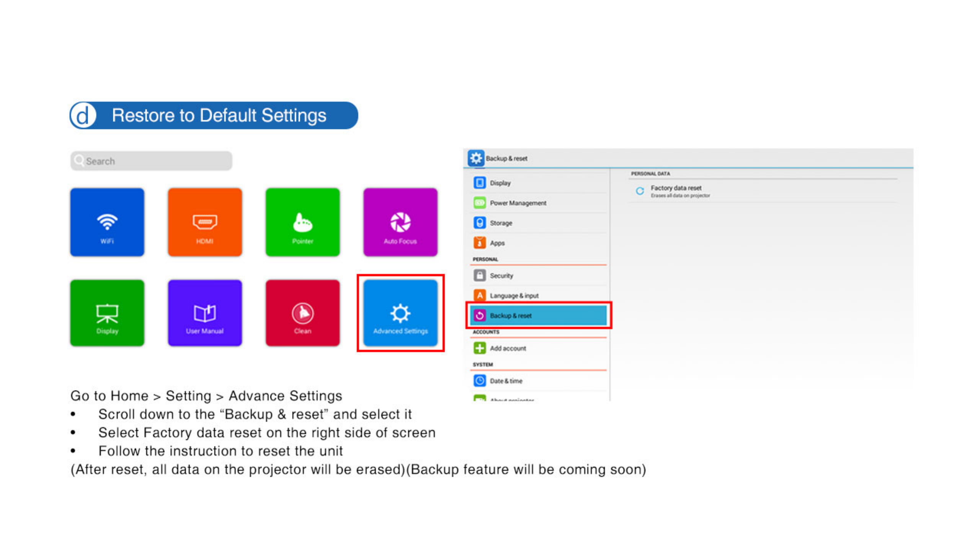Open the Advanced Settings tile

coord(400,313)
